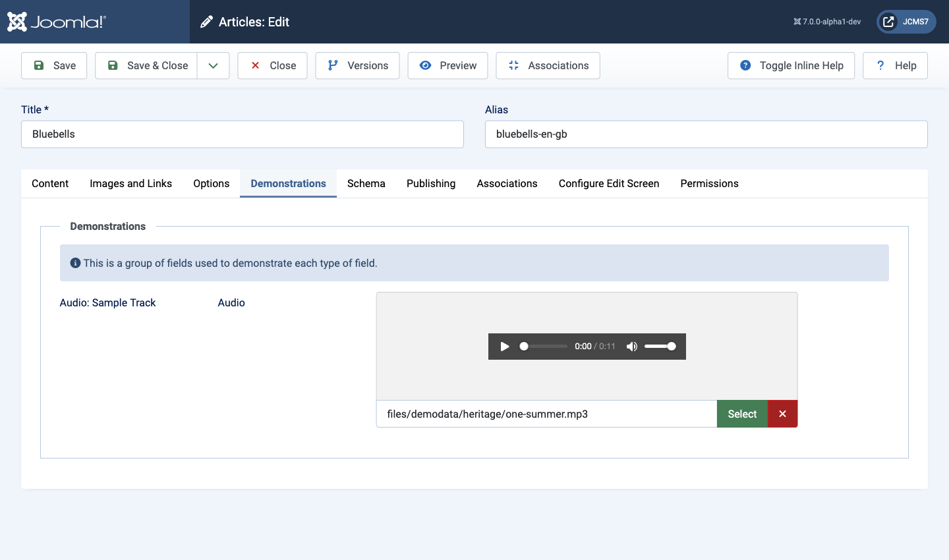Click the pencil edit icon beside Articles: Edit
This screenshot has height=560, width=949.
tap(206, 22)
